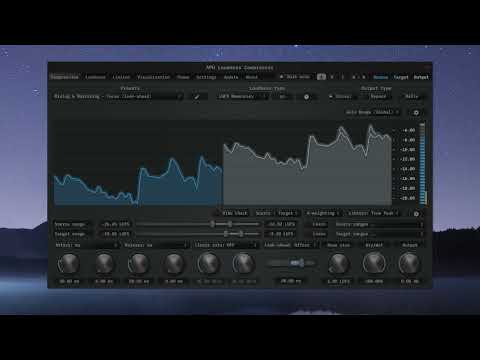Viewport: 480px width, 360px height.
Task: Click the Output dB value field
Action: [410, 281]
